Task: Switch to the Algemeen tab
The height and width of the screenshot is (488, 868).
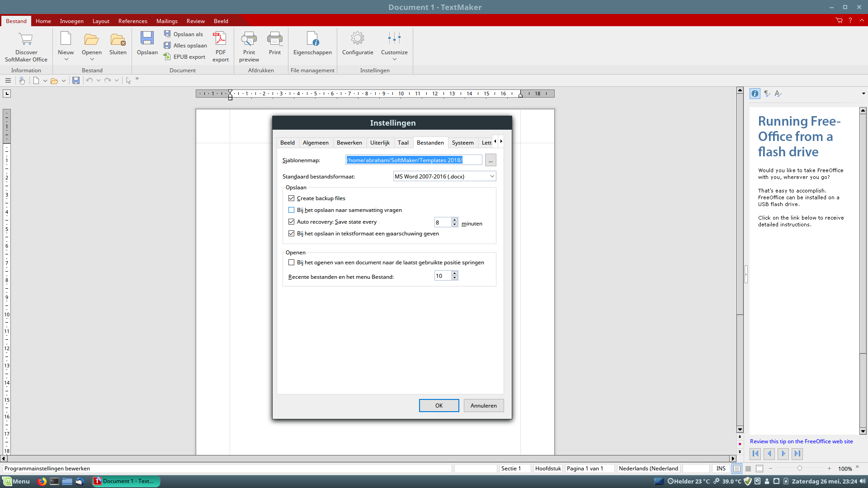Action: tap(316, 143)
